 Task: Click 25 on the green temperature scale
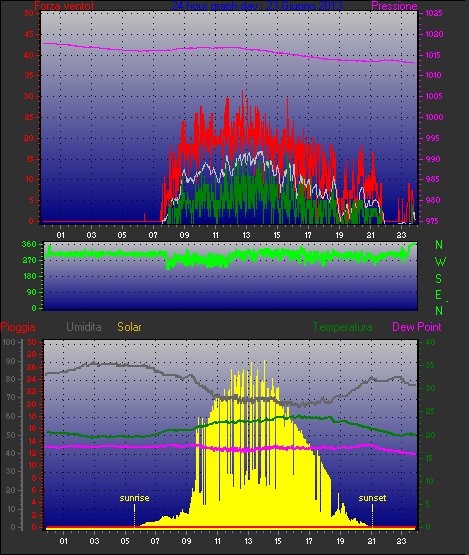pyautogui.click(x=430, y=412)
